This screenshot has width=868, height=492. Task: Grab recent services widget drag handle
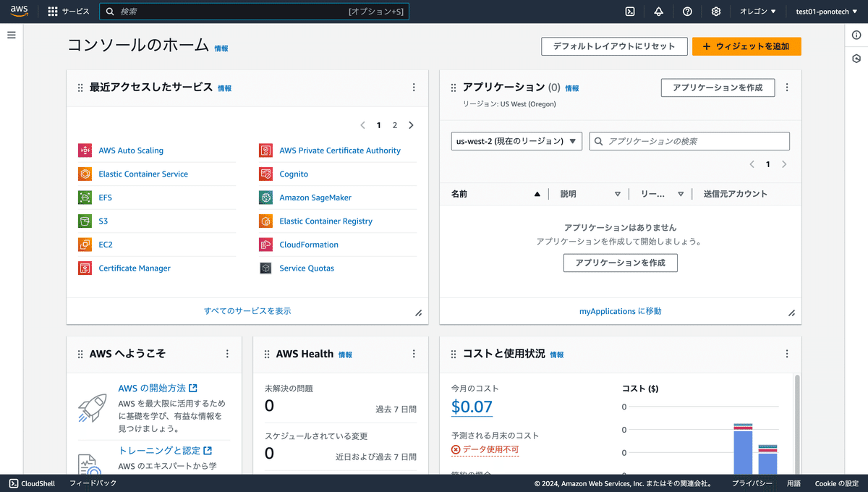(80, 88)
